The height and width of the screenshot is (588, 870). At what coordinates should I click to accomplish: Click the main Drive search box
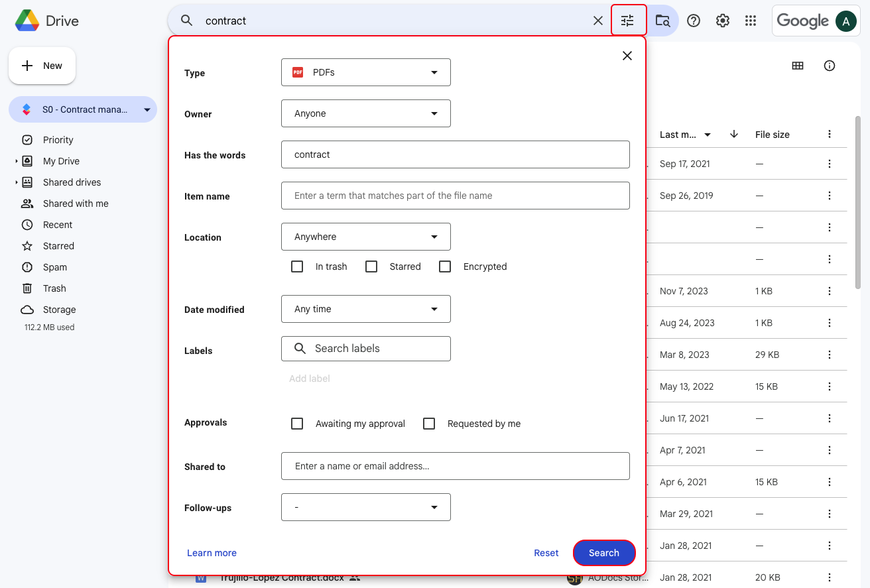point(391,21)
